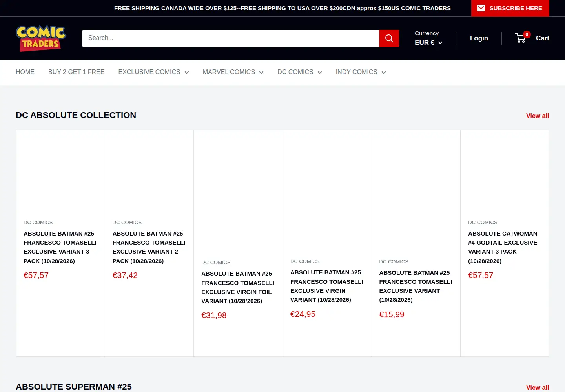Click the €31,98 price text
The image size is (565, 392).
click(x=214, y=315)
